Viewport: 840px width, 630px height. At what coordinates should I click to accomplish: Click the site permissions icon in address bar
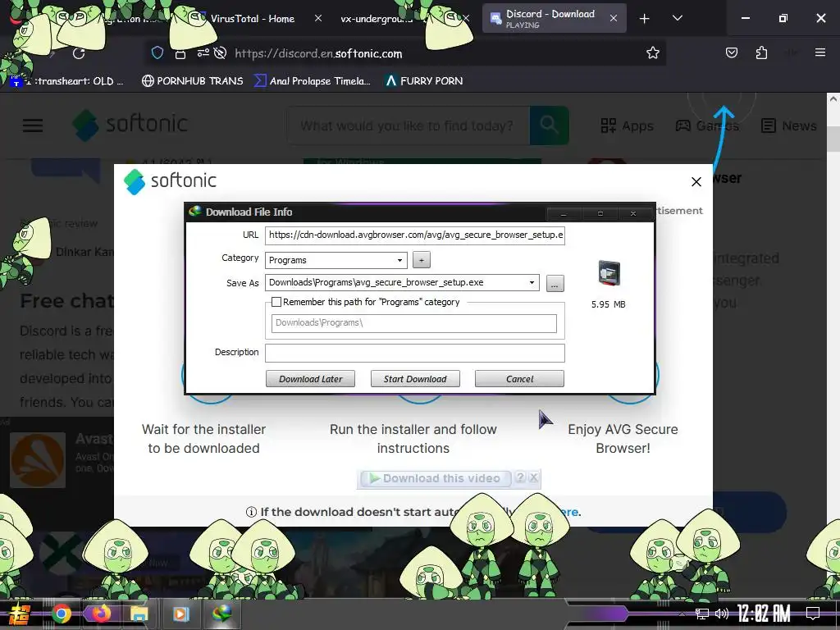click(x=203, y=53)
